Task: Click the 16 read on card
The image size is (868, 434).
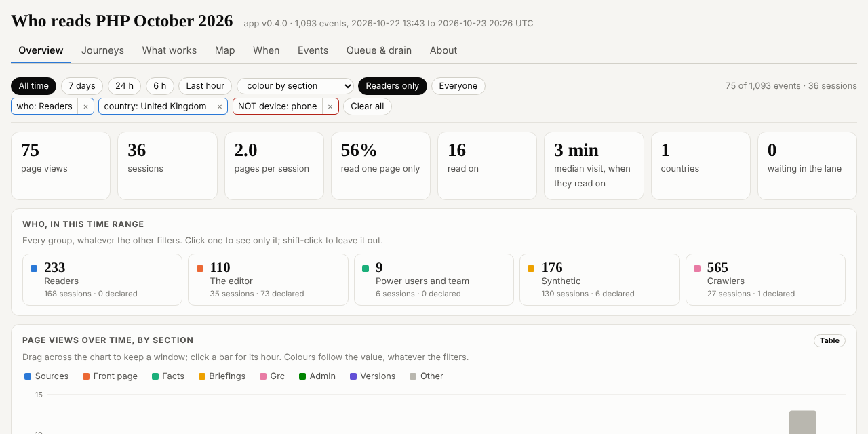Action: [x=488, y=165]
